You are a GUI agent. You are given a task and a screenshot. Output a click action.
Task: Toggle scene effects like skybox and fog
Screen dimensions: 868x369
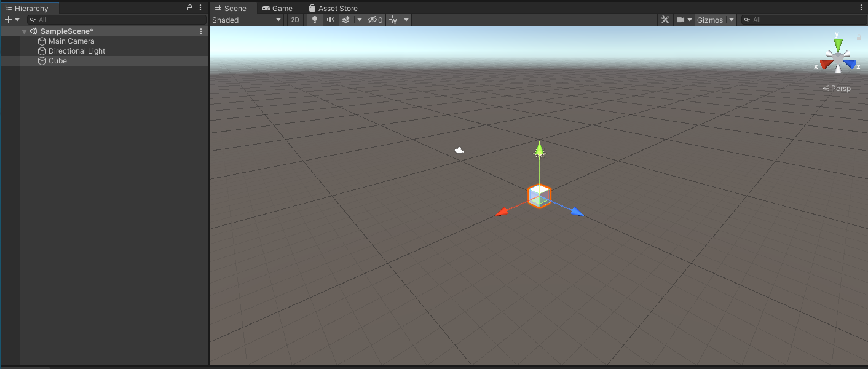(346, 20)
